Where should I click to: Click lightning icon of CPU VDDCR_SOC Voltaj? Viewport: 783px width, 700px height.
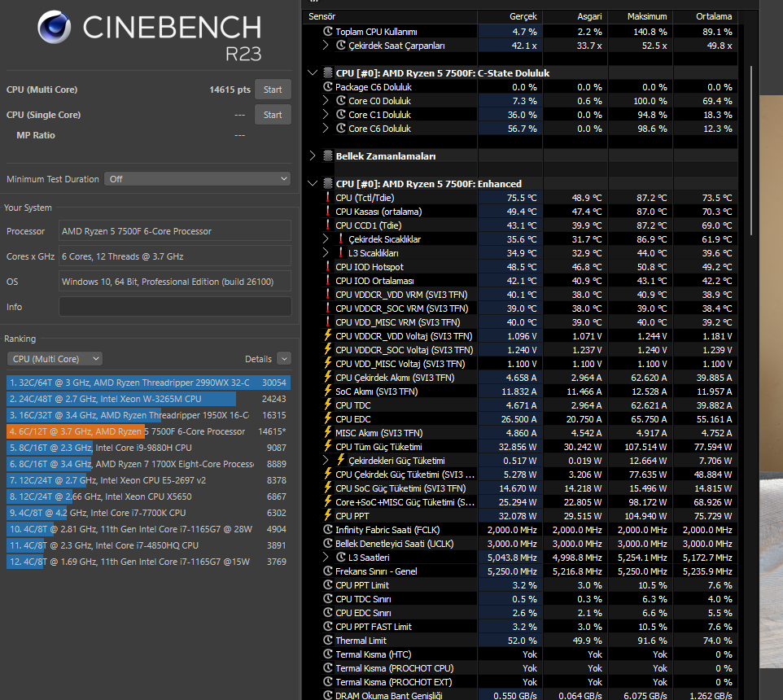(x=328, y=349)
